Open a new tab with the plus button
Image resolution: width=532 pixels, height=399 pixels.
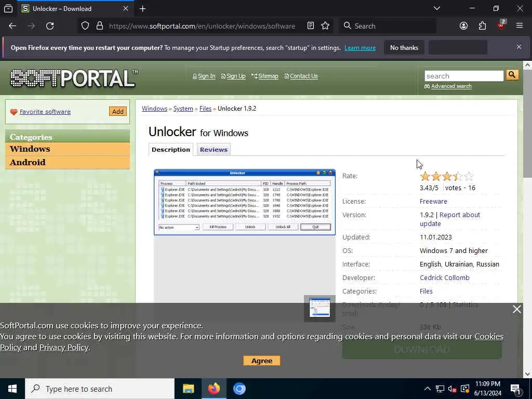(x=142, y=8)
